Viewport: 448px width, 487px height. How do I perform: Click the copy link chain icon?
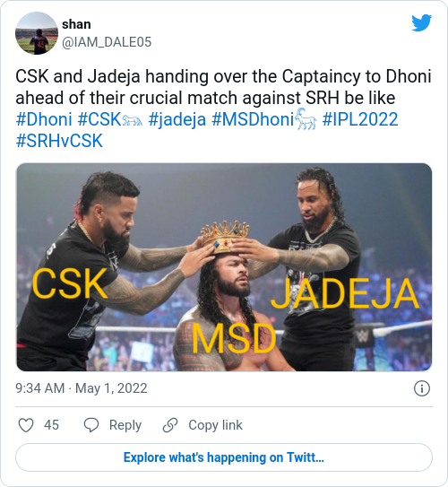(170, 425)
